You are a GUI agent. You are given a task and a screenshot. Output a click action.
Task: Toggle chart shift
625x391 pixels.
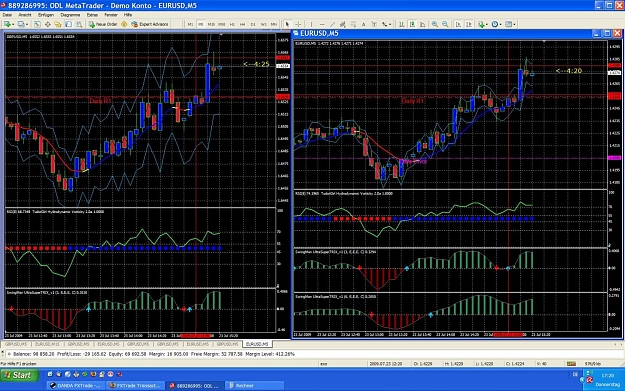pos(469,24)
